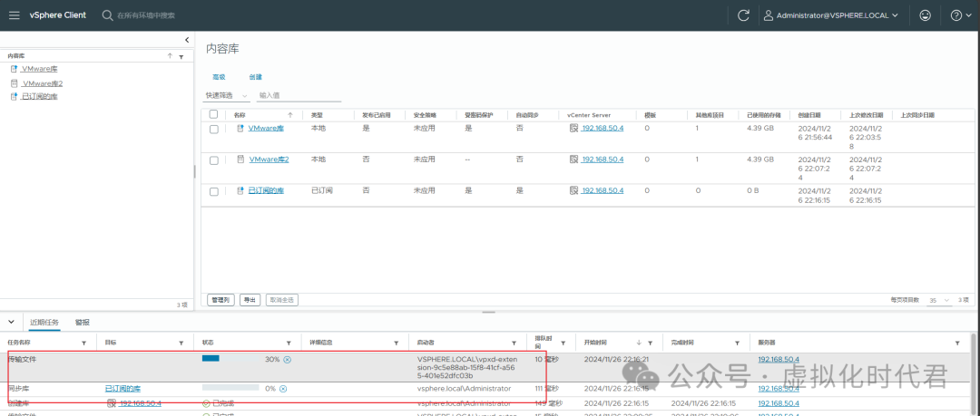The height and width of the screenshot is (416, 980).
Task: Switch to the 警报 tab
Action: [83, 323]
